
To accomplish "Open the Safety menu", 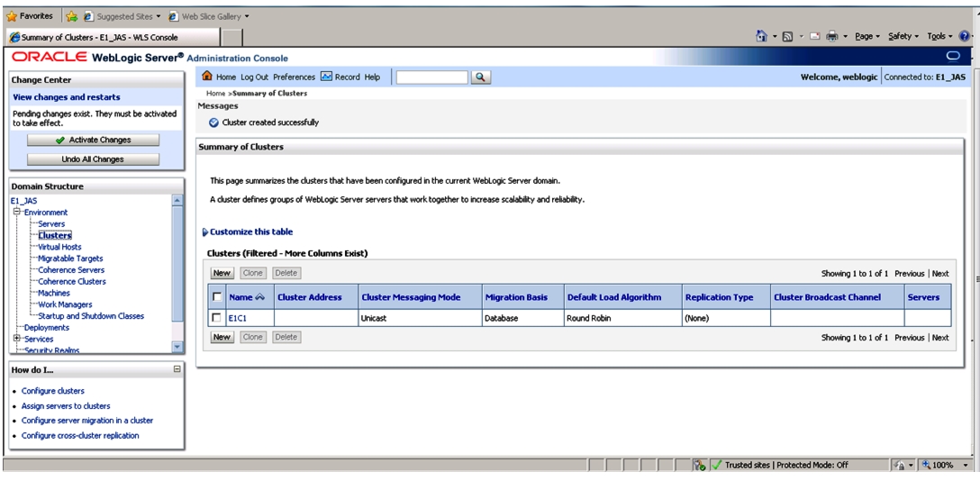I will click(903, 36).
